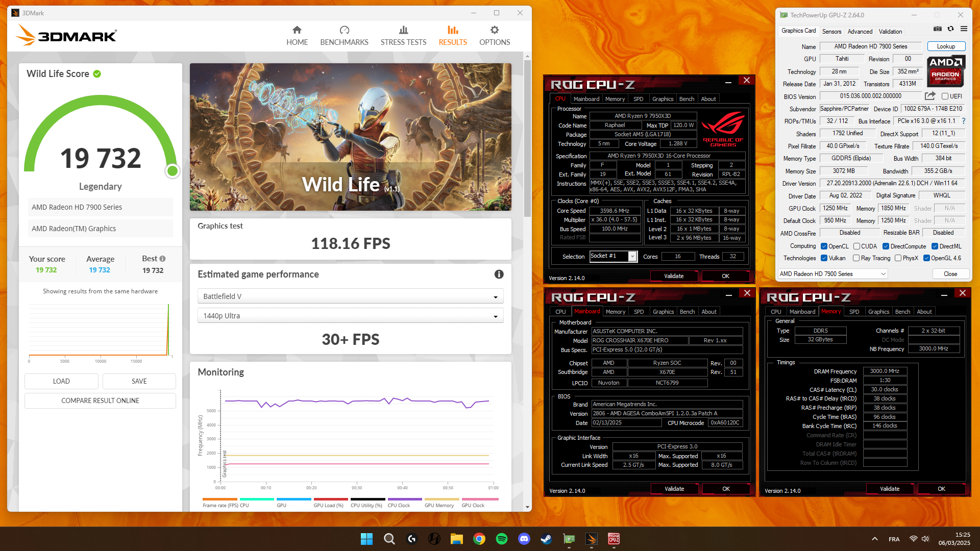This screenshot has height=551, width=980.
Task: Click GPU Load red legend swatch
Action: [331, 499]
